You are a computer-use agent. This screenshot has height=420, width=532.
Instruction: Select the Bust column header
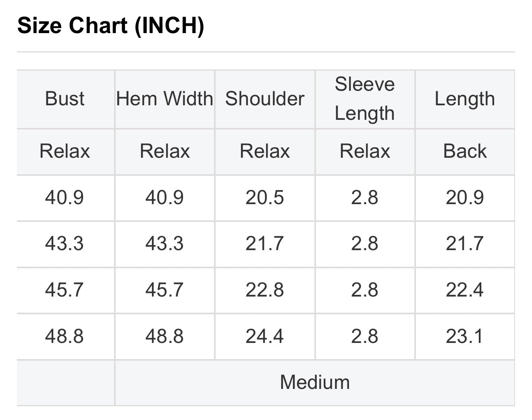point(65,99)
